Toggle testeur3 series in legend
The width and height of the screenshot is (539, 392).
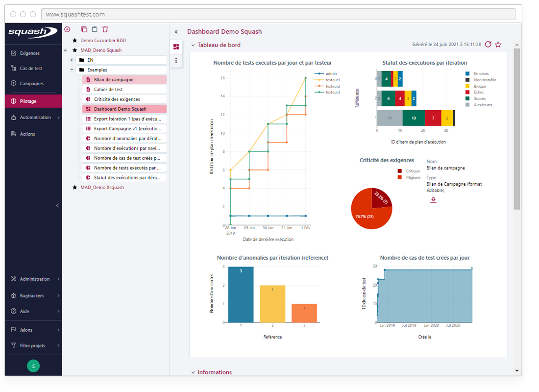tap(327, 93)
